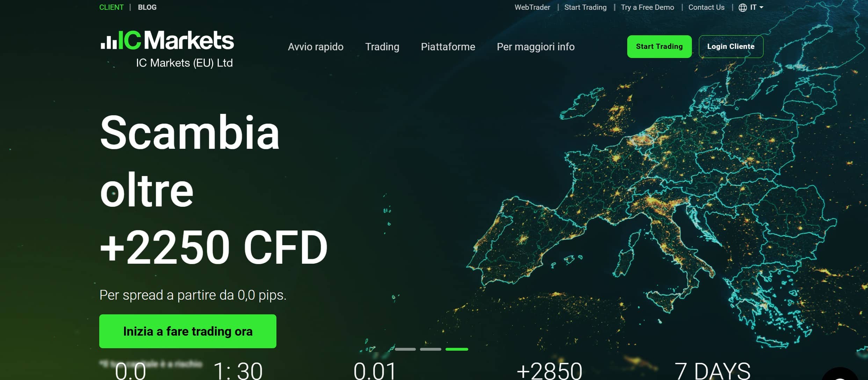Click the globe language icon
This screenshot has height=380, width=868.
(743, 7)
